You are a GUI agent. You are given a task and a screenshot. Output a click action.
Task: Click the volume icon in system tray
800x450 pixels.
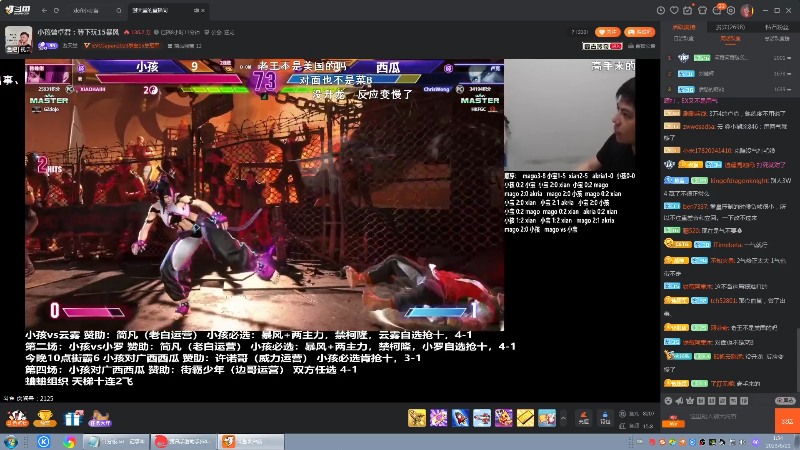[x=742, y=442]
